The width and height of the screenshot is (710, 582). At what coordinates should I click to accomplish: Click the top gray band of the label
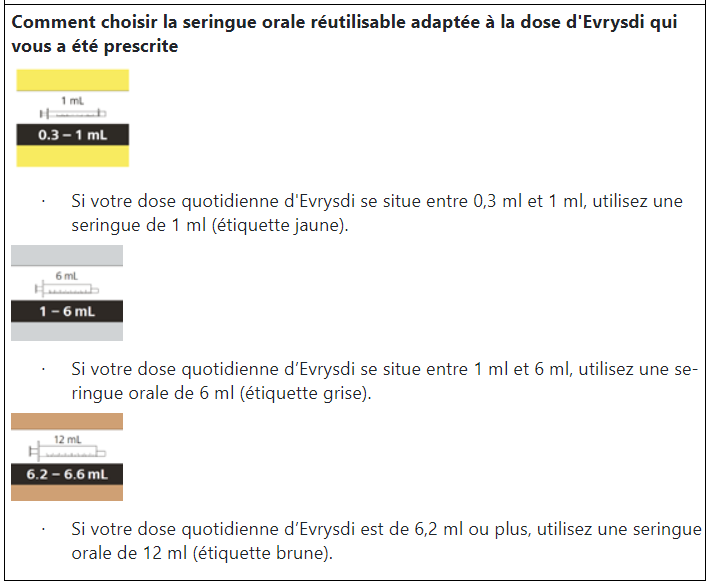click(x=67, y=255)
